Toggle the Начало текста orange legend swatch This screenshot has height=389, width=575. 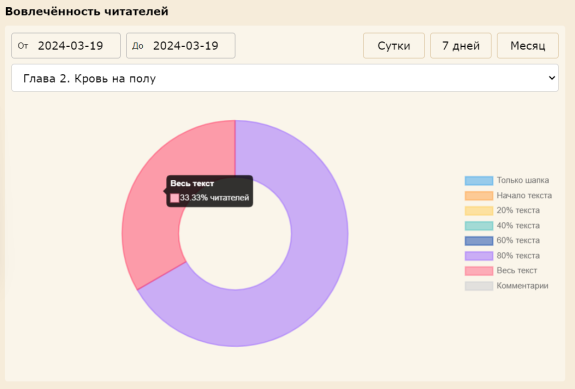(x=479, y=196)
